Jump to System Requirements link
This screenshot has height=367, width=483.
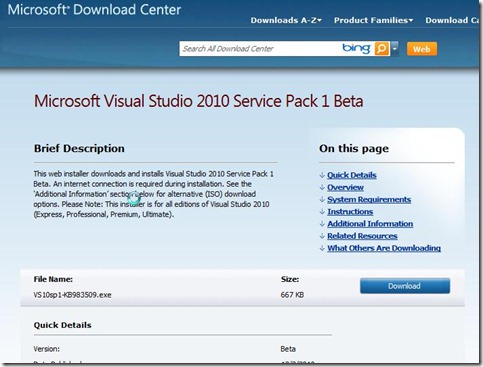(369, 199)
